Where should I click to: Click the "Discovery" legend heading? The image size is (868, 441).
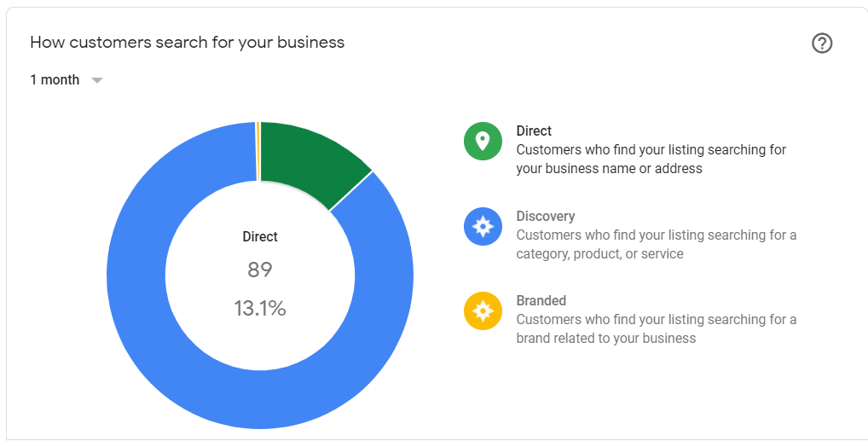pos(545,217)
